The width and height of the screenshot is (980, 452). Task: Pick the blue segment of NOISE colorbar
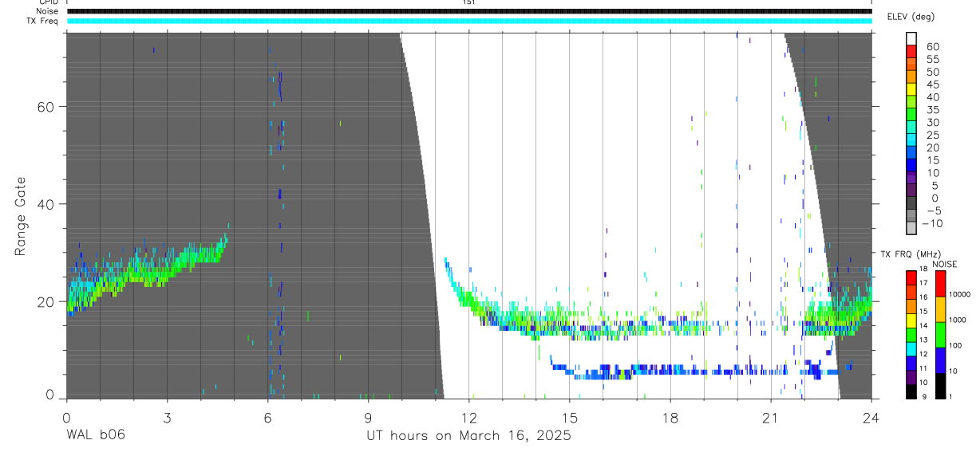(x=940, y=360)
